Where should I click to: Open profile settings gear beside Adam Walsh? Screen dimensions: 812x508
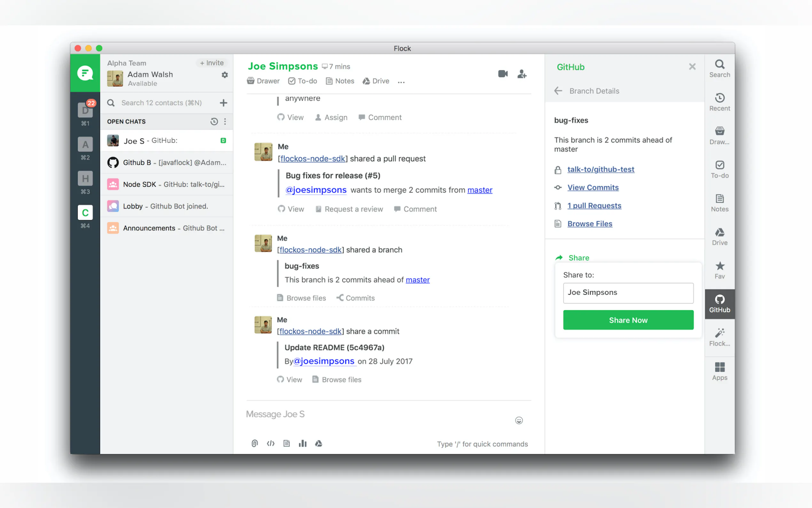[x=224, y=75]
